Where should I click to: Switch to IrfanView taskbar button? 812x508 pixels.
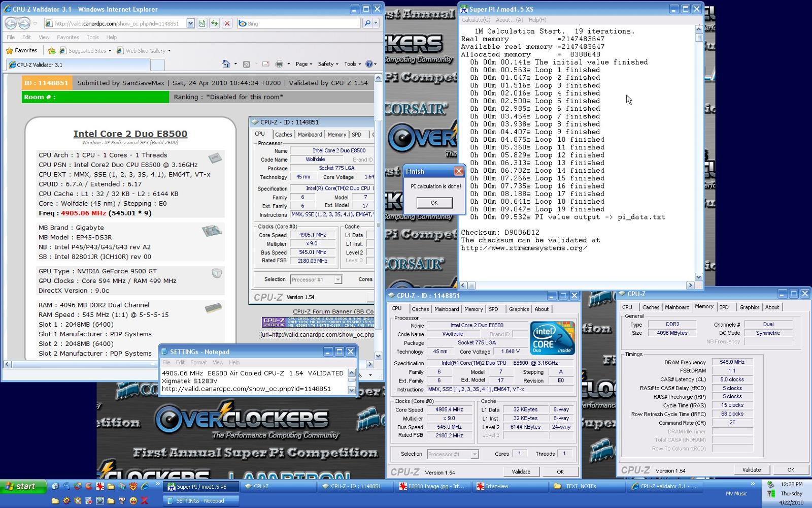tap(510, 486)
